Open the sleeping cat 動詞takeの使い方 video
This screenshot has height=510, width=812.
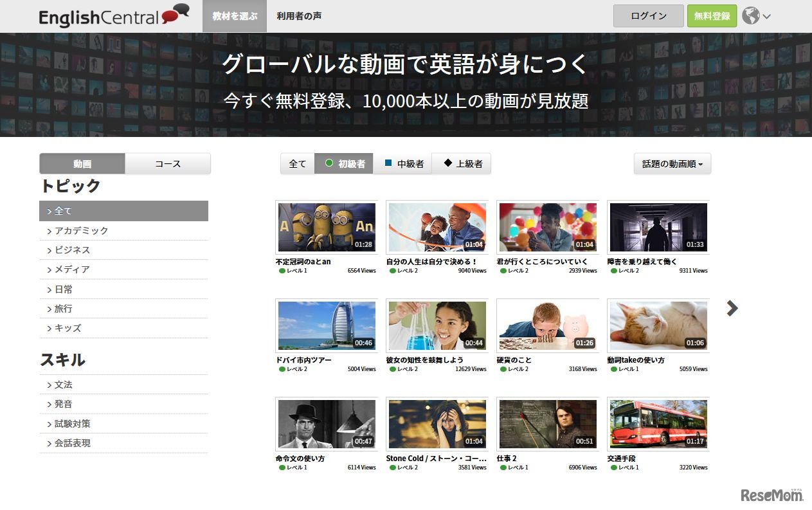[x=658, y=325]
